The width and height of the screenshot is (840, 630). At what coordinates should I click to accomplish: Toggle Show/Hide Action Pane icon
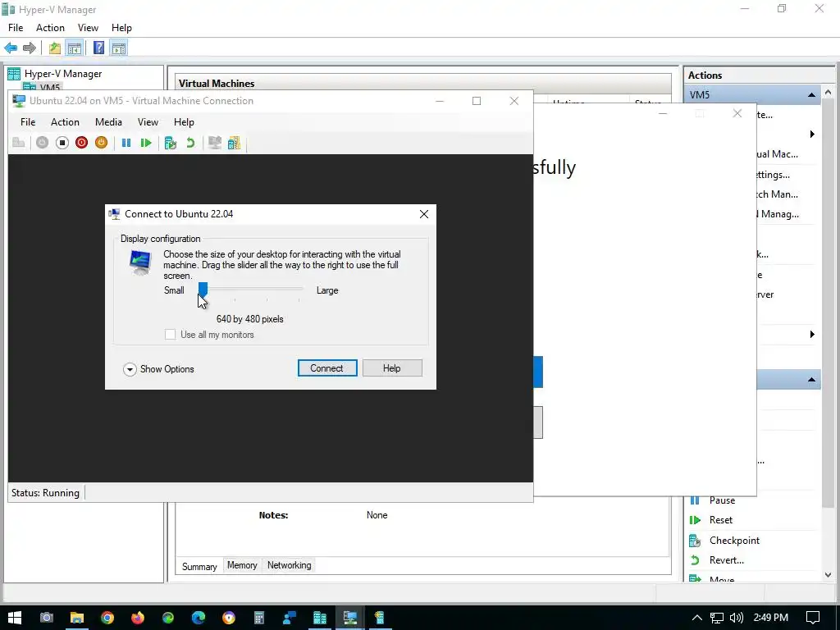pyautogui.click(x=119, y=48)
